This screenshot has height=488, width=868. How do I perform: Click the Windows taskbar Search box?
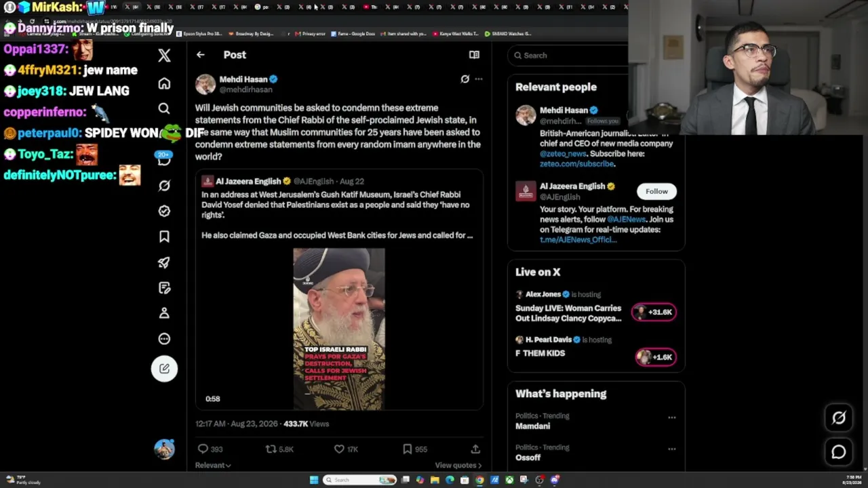[359, 480]
